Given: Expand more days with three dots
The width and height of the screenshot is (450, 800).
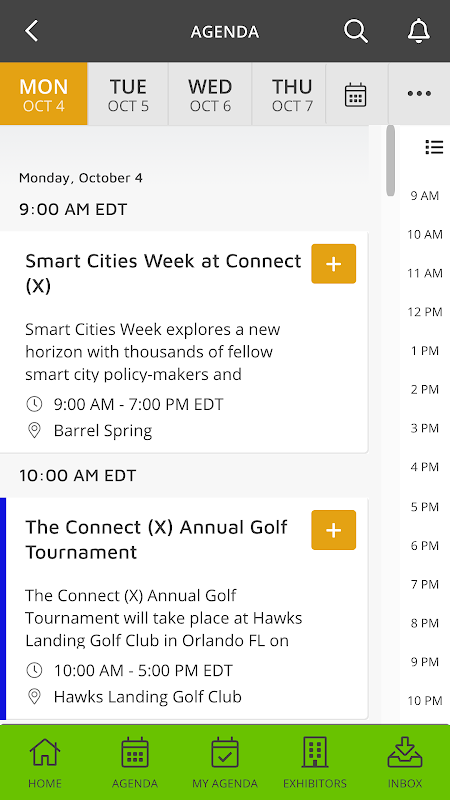Looking at the screenshot, I should [x=419, y=94].
